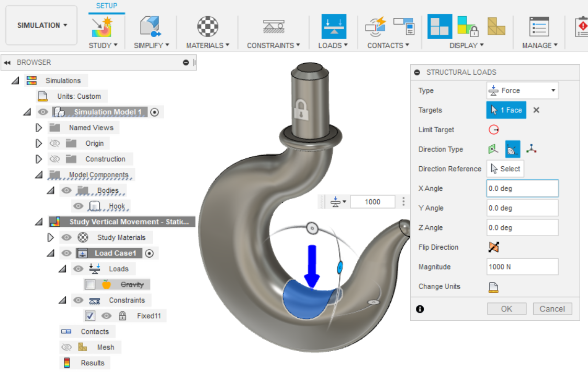Screen dimensions: 588x382
Task: Switch to the SETUP tab
Action: [106, 6]
